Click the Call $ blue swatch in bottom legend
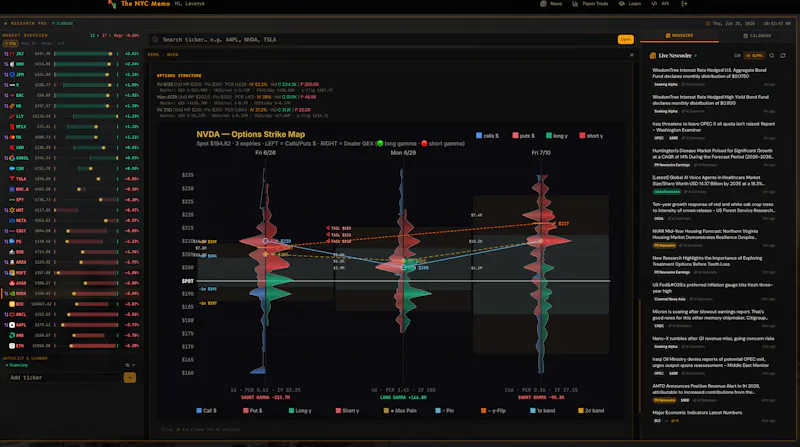800x447 pixels. click(199, 410)
